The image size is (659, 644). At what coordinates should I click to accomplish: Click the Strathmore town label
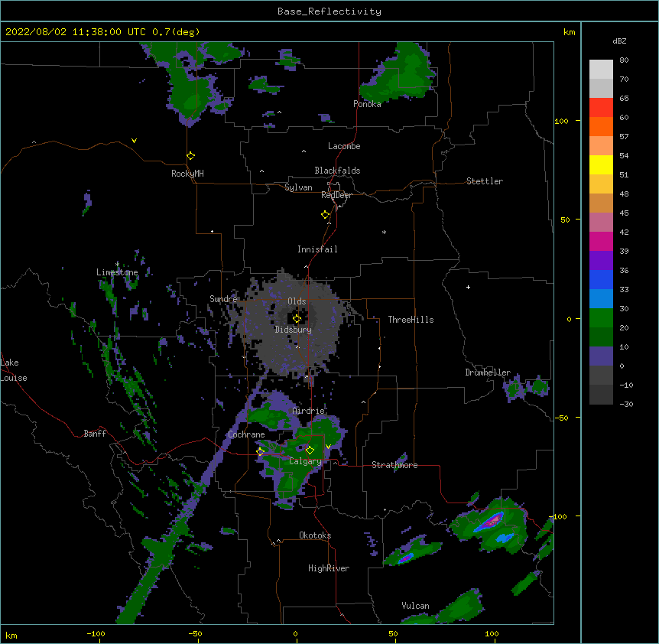pyautogui.click(x=394, y=465)
